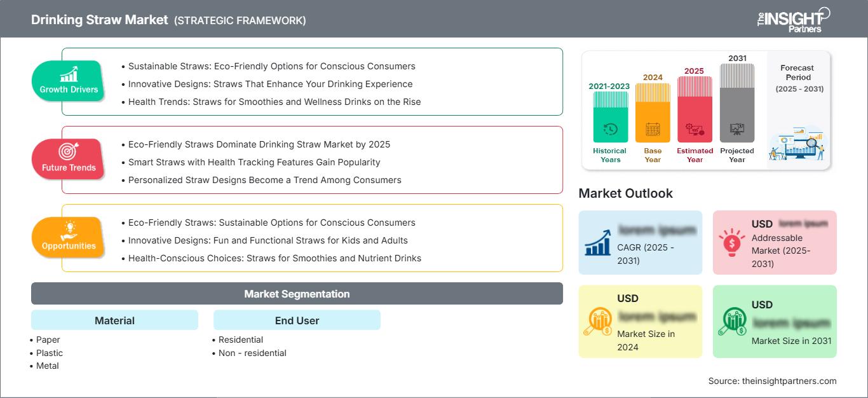Click the Base Year calendar icon
868x398 pixels.
coord(653,130)
